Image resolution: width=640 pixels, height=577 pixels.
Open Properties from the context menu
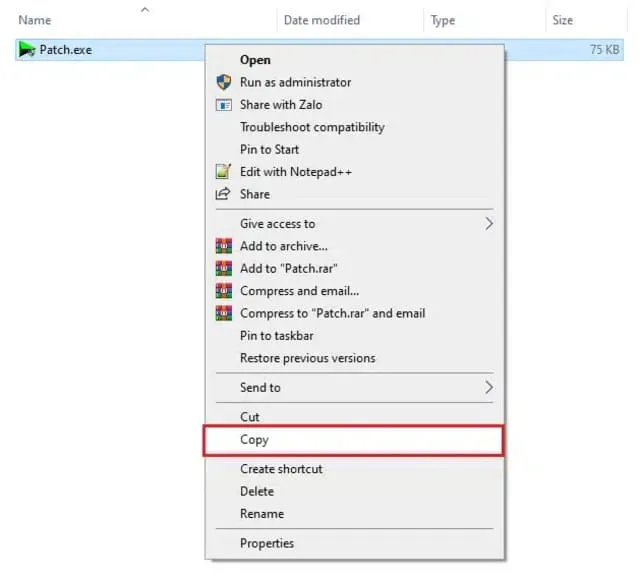[354, 544]
